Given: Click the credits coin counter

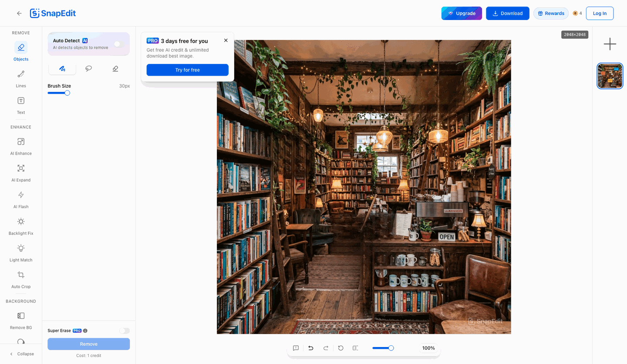Looking at the screenshot, I should point(577,13).
